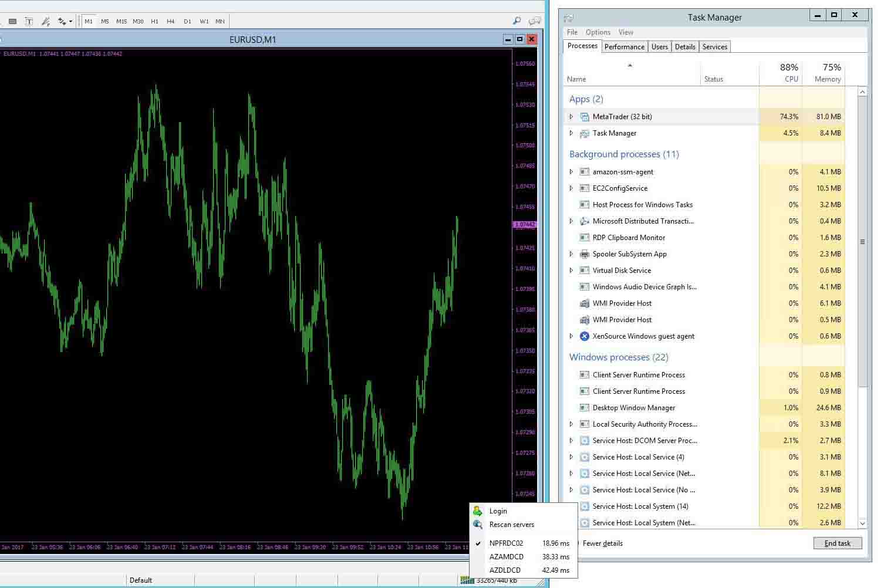Select the AZAMDCD server entry

click(x=506, y=557)
